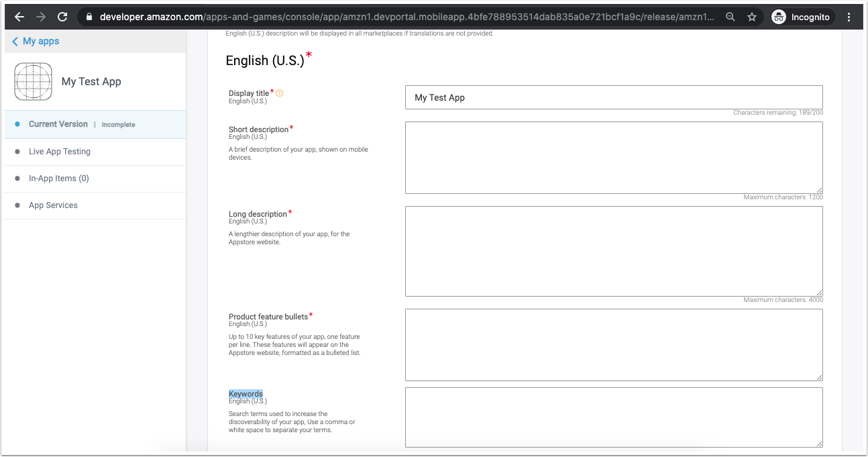868x457 pixels.
Task: Click the Display title label
Action: click(x=249, y=93)
